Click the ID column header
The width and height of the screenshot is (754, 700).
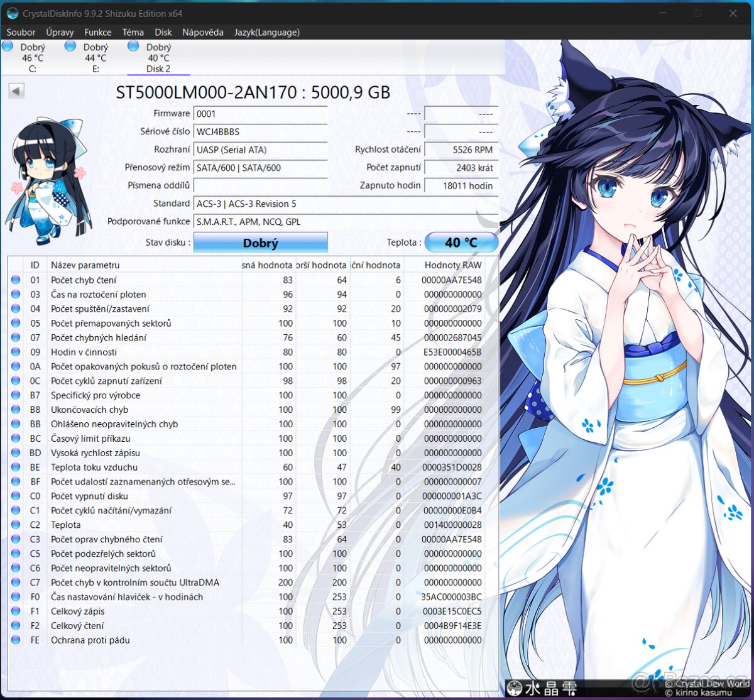pos(35,265)
